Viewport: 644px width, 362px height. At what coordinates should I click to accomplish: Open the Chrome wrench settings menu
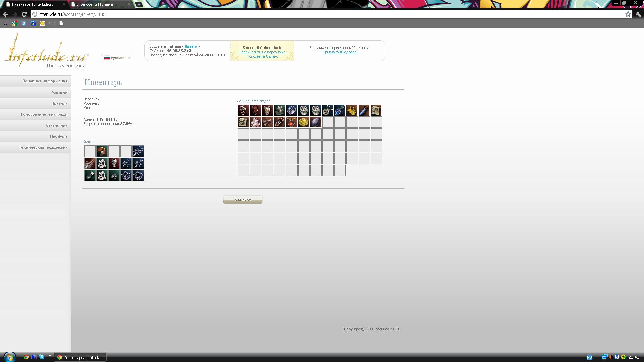click(638, 14)
